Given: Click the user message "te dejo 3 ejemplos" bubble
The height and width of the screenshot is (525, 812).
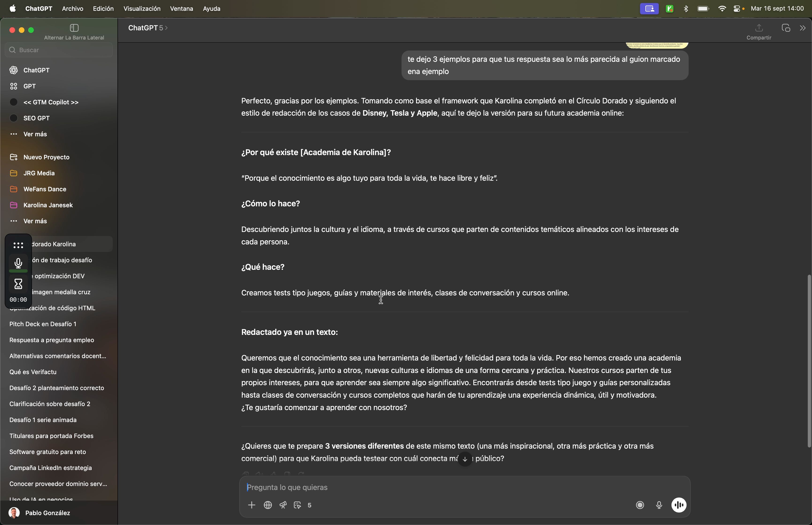Looking at the screenshot, I should tap(545, 66).
